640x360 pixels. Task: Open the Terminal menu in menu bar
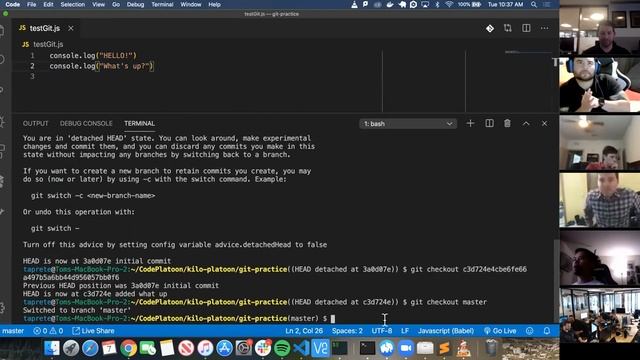(162, 4)
